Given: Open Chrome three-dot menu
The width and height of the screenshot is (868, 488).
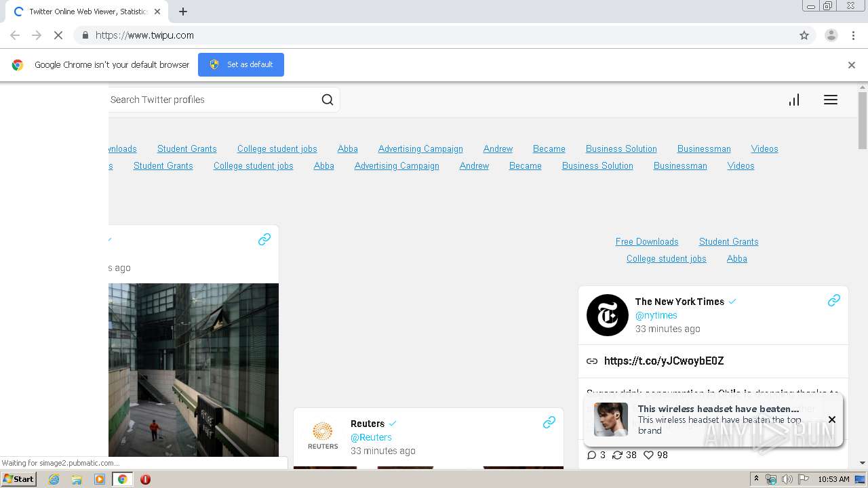Looking at the screenshot, I should point(853,35).
